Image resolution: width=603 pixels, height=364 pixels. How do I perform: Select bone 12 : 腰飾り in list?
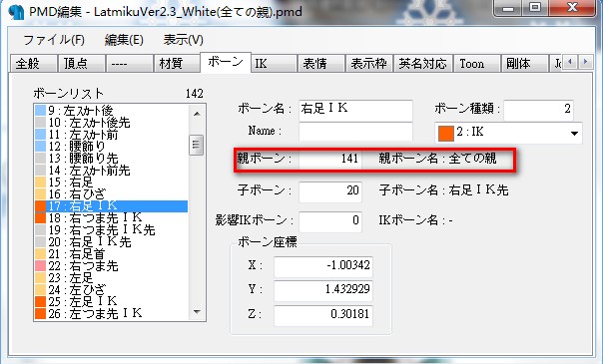pos(112,147)
